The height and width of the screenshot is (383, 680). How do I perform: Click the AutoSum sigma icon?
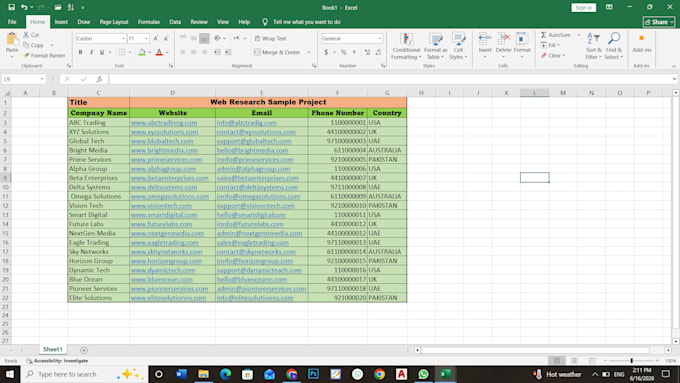[x=544, y=35]
